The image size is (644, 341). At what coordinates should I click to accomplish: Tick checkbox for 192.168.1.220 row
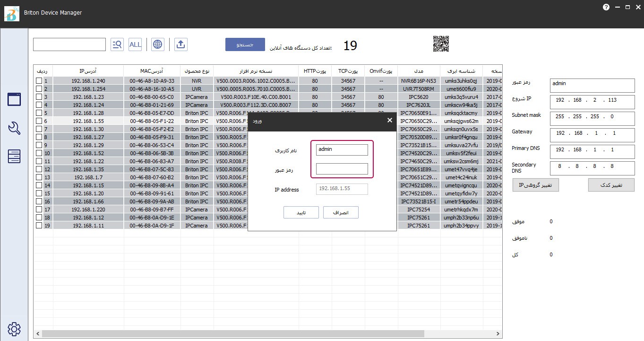click(39, 210)
